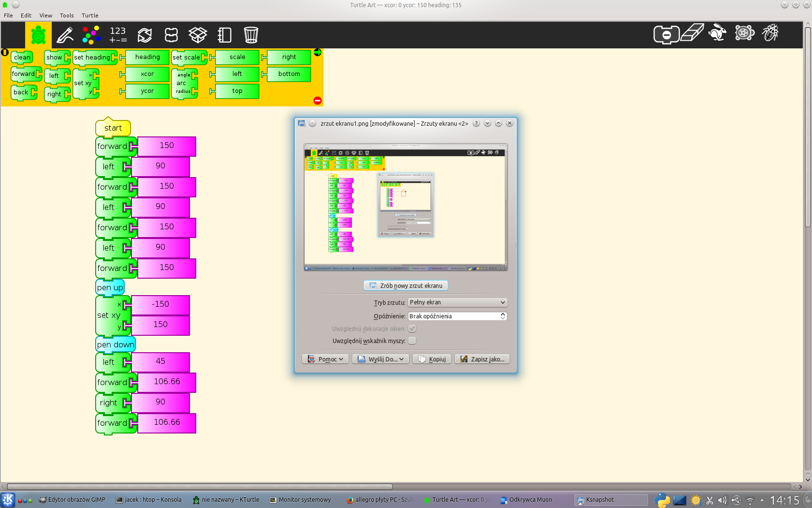The image size is (812, 508).
Task: Run project fast with rabbit icon
Action: 717,33
